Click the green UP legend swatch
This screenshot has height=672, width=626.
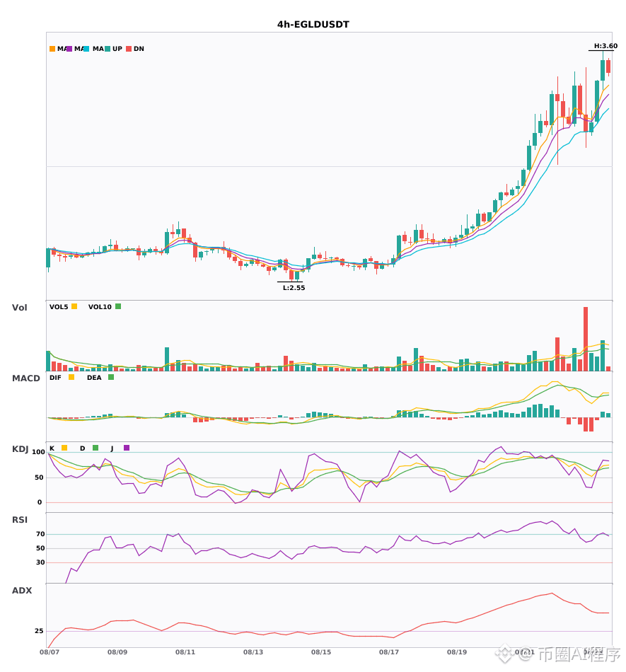click(x=108, y=49)
